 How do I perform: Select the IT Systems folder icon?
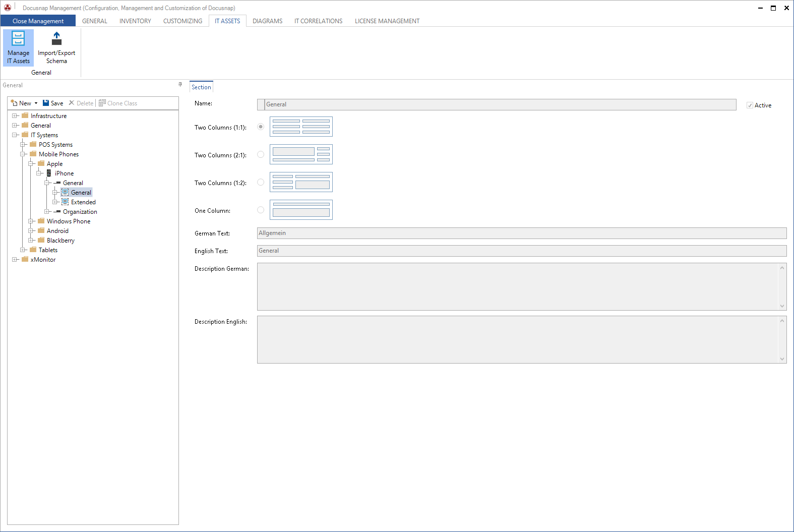pos(25,135)
